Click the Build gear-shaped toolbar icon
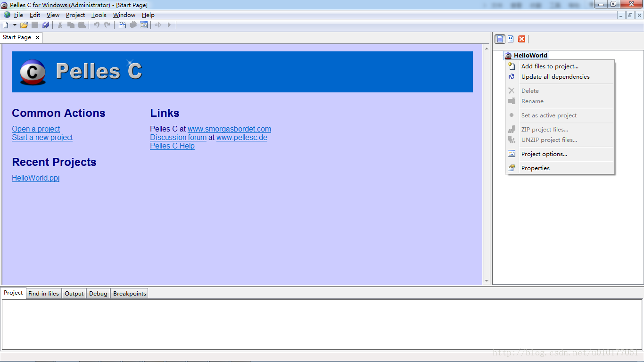The image size is (644, 362). click(133, 25)
